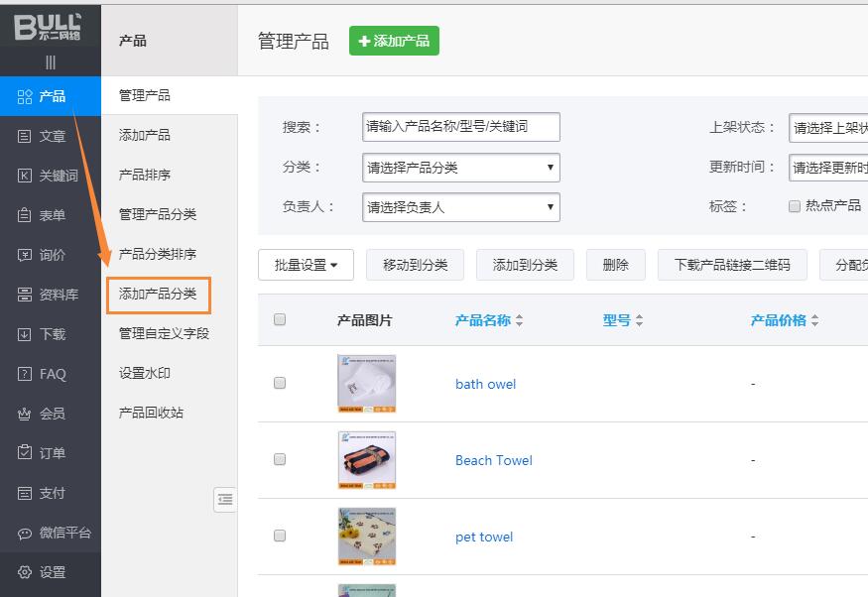The image size is (868, 597).
Task: Open 询价 section icon in sidebar
Action: point(25,255)
